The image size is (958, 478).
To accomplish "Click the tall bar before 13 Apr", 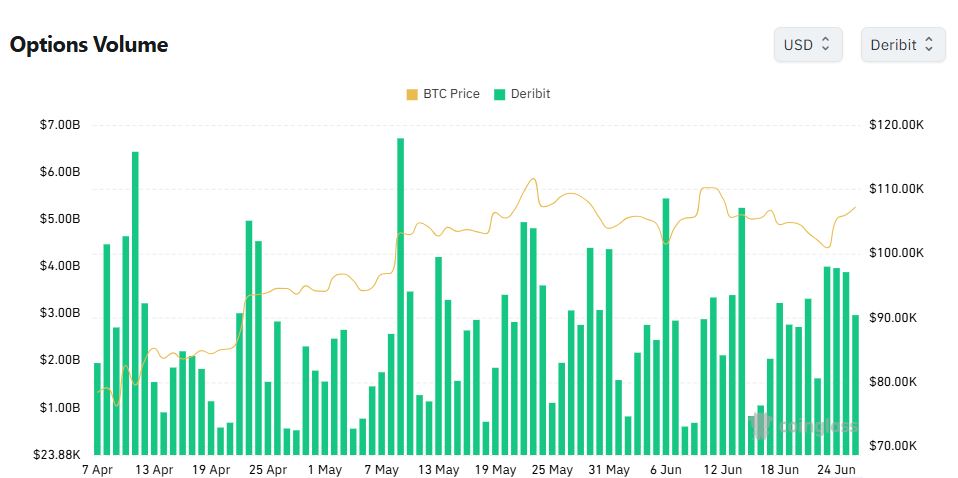I will click(135, 303).
